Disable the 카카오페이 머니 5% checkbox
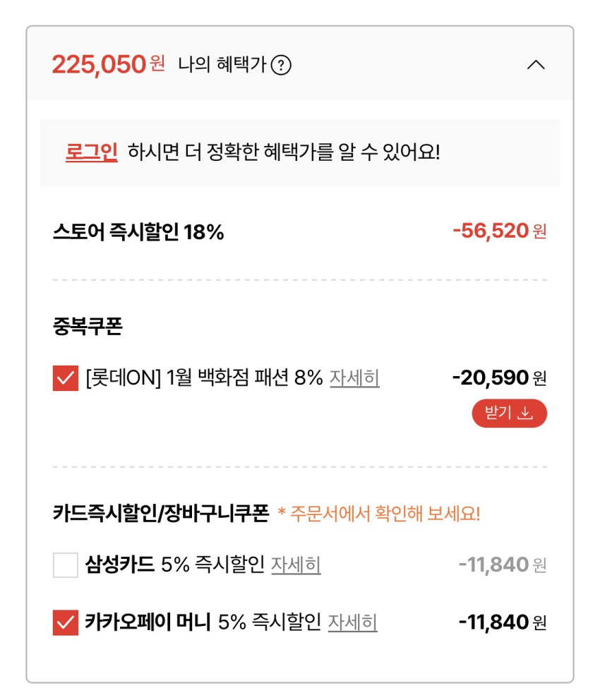The height and width of the screenshot is (700, 600). click(66, 622)
